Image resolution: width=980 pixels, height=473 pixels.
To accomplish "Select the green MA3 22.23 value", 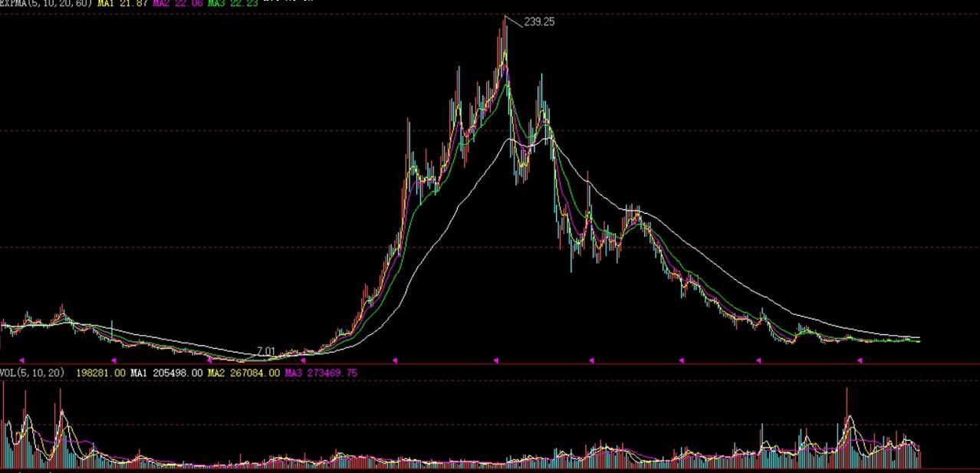I will click(232, 3).
